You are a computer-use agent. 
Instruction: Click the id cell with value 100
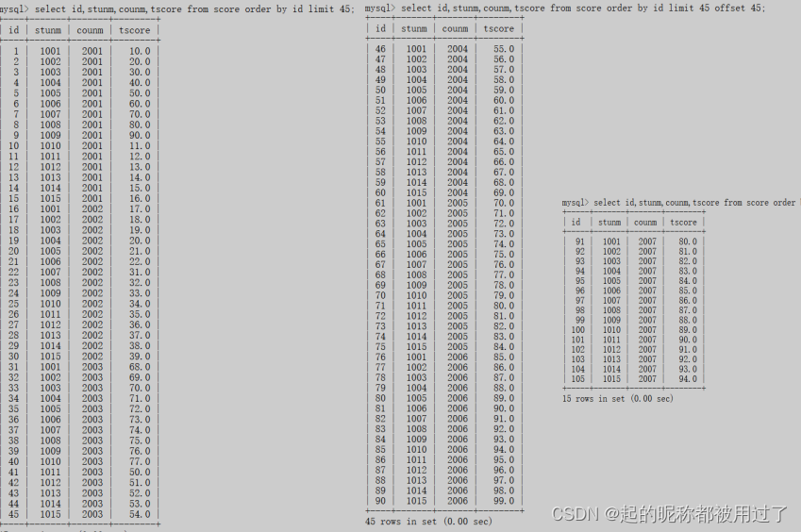(577, 330)
